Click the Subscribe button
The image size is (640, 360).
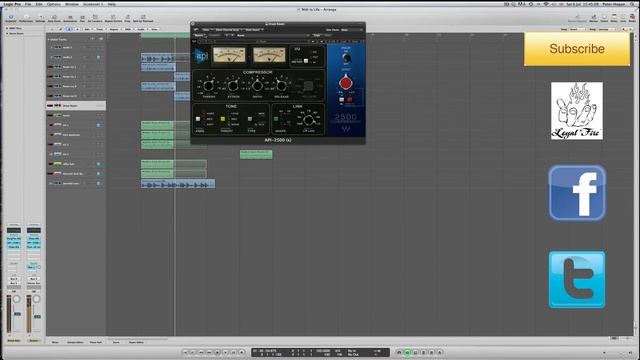pyautogui.click(x=577, y=49)
